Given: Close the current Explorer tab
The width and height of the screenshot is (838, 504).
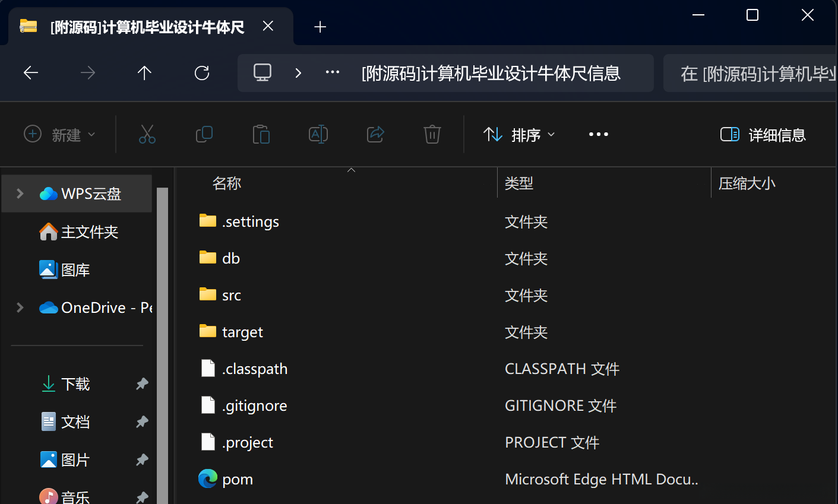Looking at the screenshot, I should click(x=268, y=26).
